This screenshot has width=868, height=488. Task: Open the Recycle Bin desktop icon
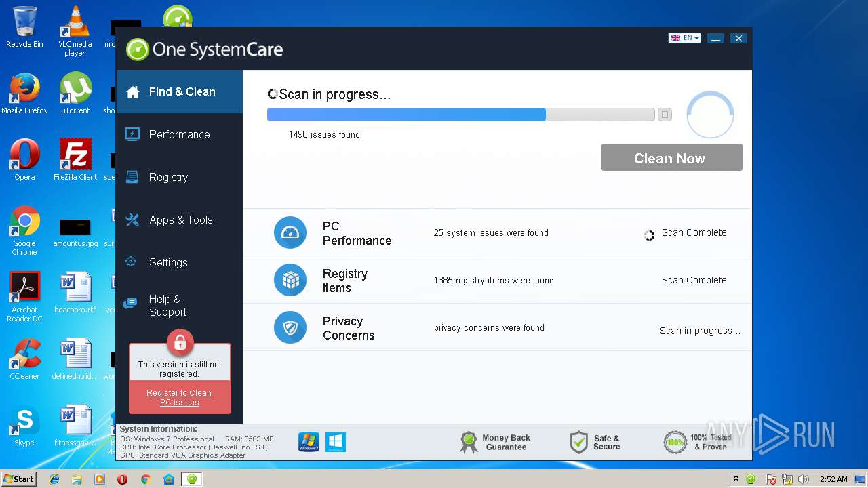(x=24, y=27)
